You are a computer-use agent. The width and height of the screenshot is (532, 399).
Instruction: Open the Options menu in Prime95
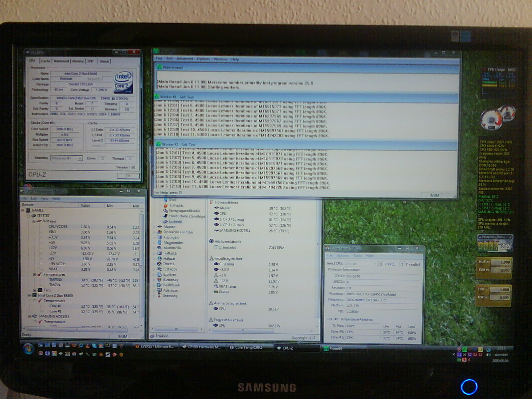pos(203,59)
